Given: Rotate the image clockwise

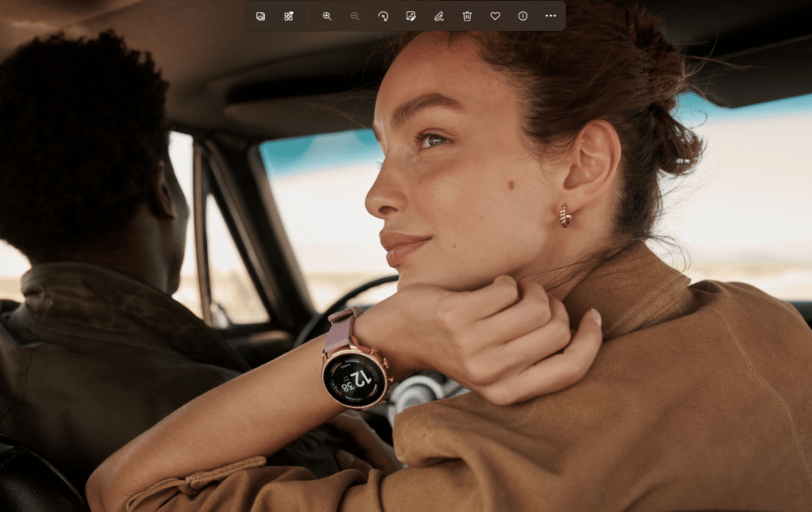Looking at the screenshot, I should click(383, 16).
